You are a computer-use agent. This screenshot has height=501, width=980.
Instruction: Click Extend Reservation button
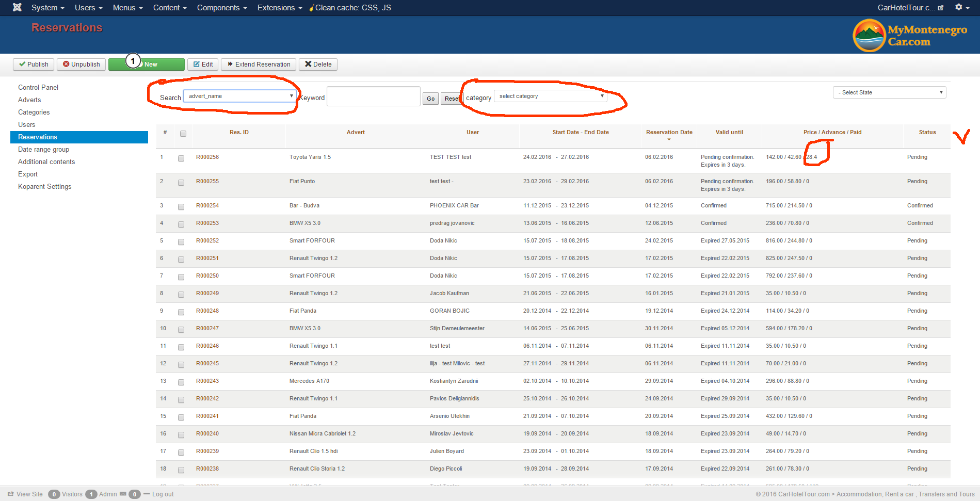click(x=259, y=64)
